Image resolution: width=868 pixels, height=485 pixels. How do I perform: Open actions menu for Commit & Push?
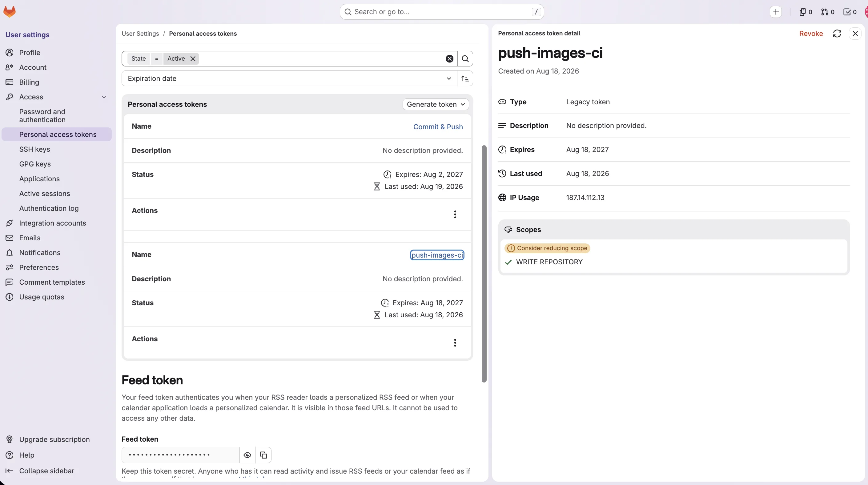pyautogui.click(x=455, y=214)
